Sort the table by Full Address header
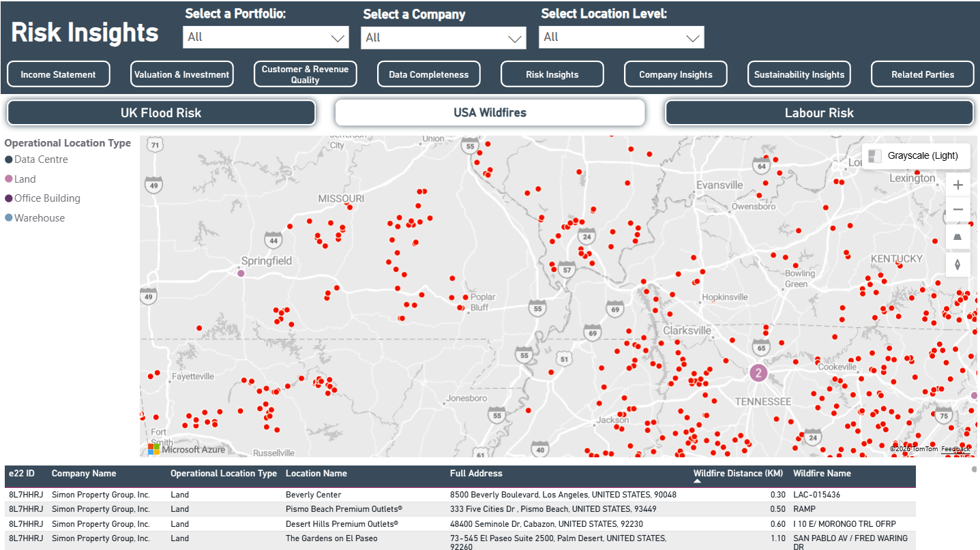 point(476,474)
